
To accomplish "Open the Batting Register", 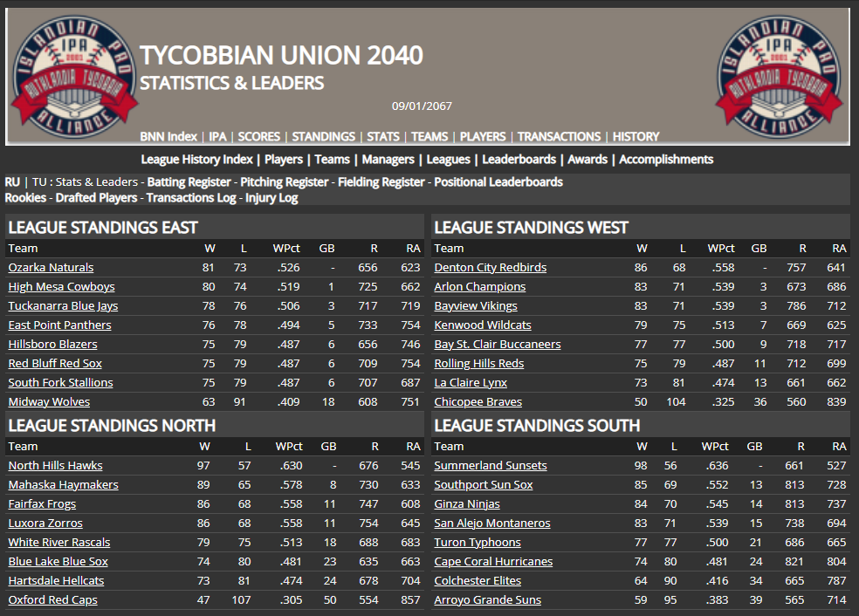I will 189,181.
